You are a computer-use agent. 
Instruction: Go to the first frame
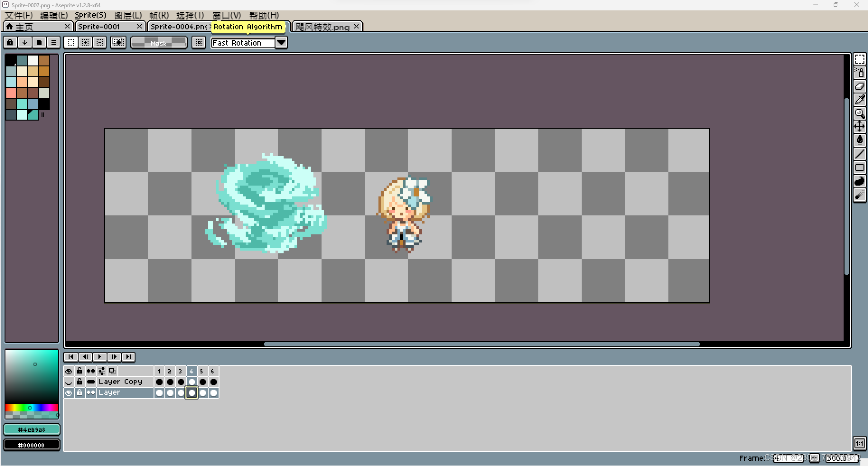(71, 357)
